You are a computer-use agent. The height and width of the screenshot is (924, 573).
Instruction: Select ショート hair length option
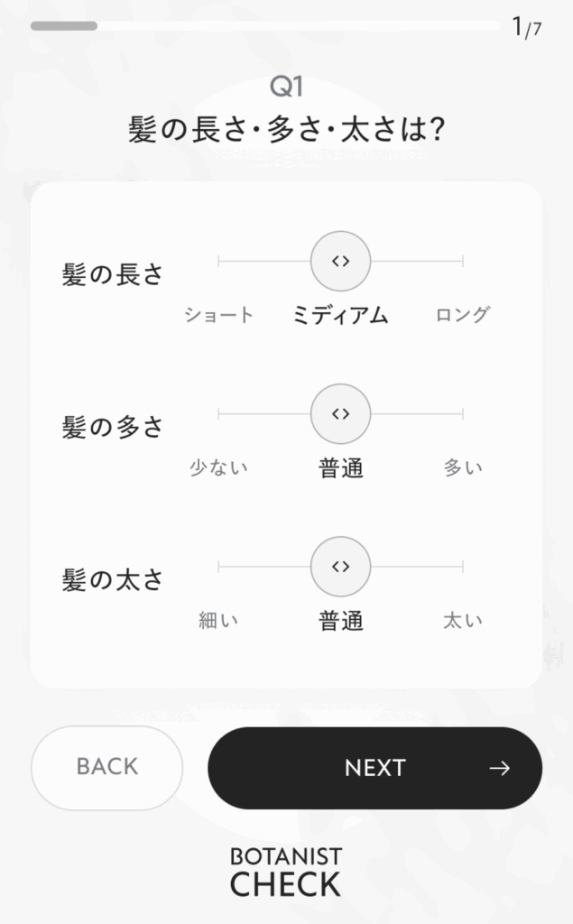[x=219, y=315]
